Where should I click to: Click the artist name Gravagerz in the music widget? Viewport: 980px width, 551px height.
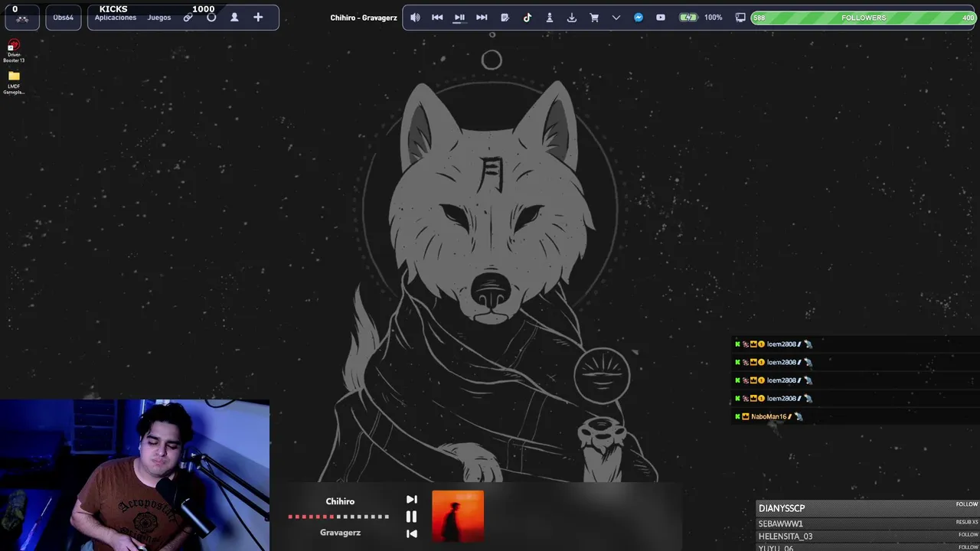pyautogui.click(x=340, y=533)
